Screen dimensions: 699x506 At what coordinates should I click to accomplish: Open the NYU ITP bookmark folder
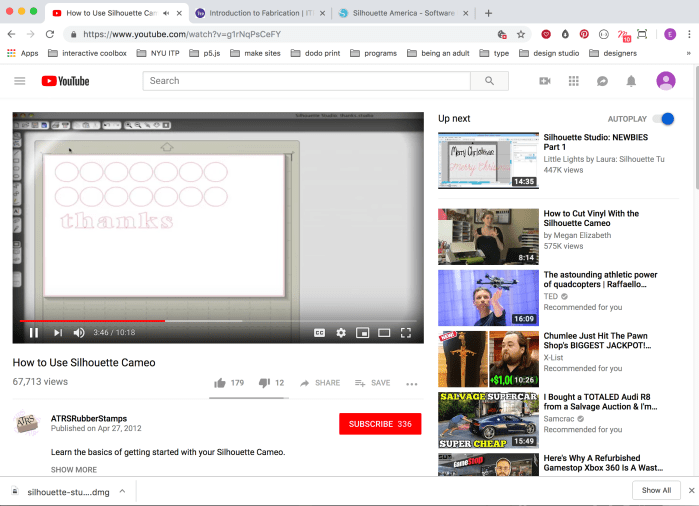tap(158, 53)
